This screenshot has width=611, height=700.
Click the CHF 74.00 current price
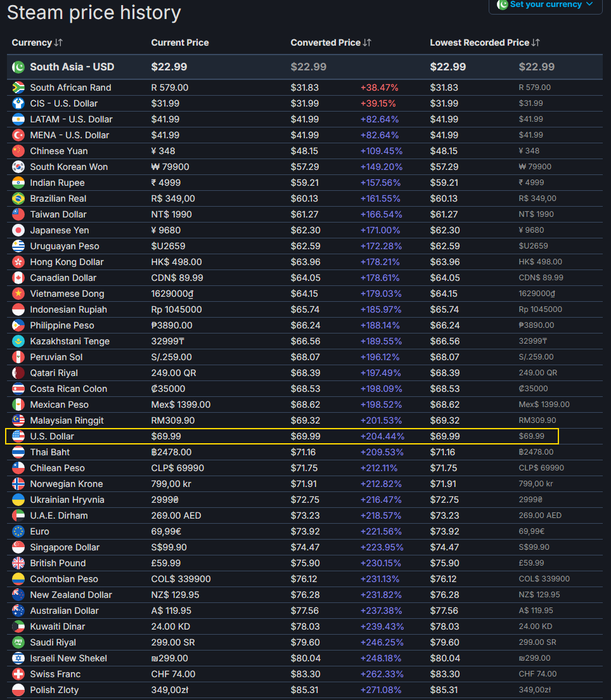173,673
